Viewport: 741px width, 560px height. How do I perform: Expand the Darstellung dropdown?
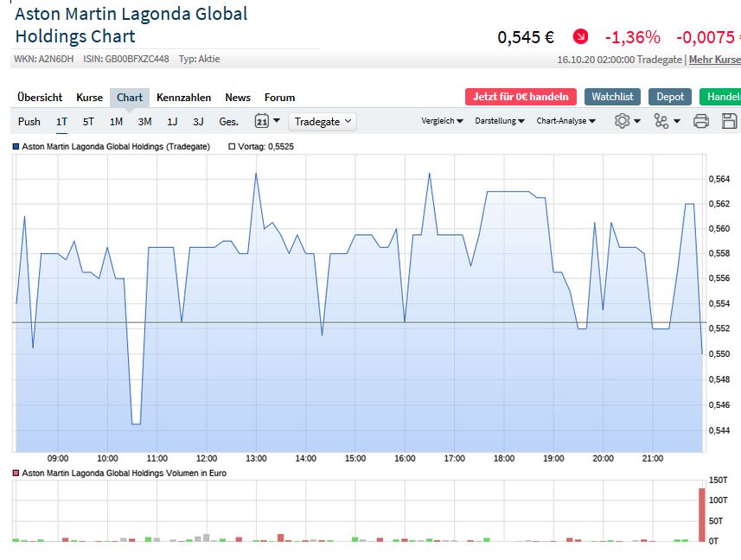(x=500, y=121)
